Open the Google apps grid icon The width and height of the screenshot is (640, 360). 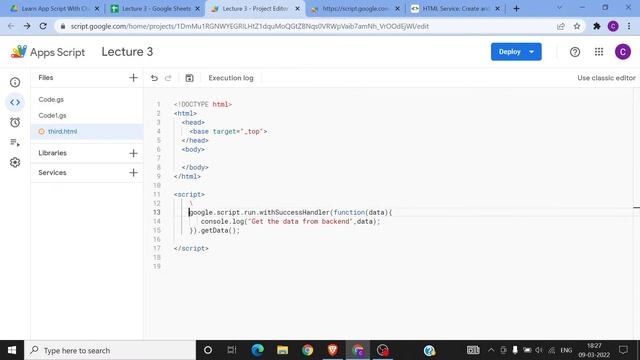click(x=599, y=52)
